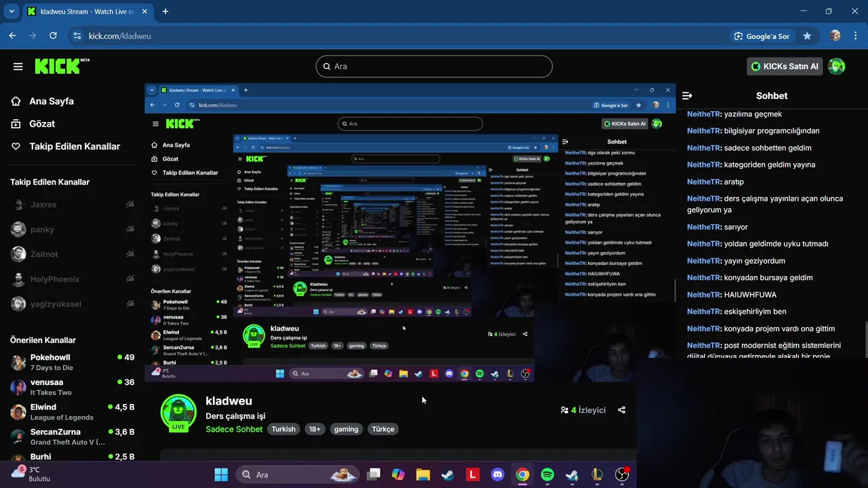Click the KICKs Satın Al button
868x488 pixels.
pyautogui.click(x=785, y=66)
